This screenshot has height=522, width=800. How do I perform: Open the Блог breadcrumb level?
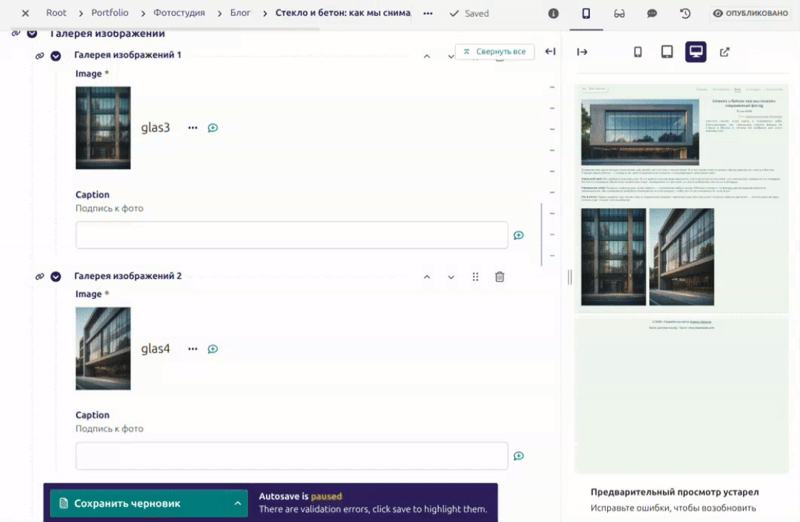pyautogui.click(x=240, y=13)
